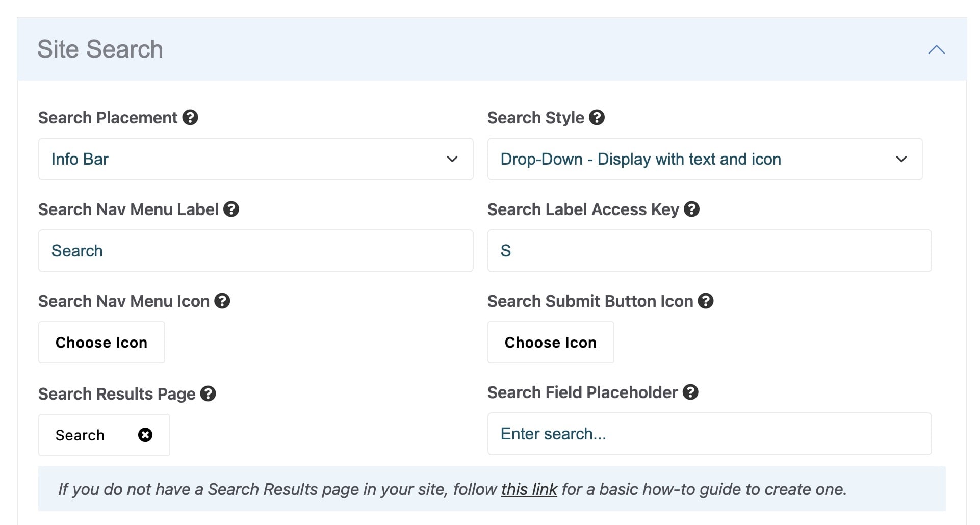Click help icon next to Search Nav Menu Icon

tap(222, 301)
